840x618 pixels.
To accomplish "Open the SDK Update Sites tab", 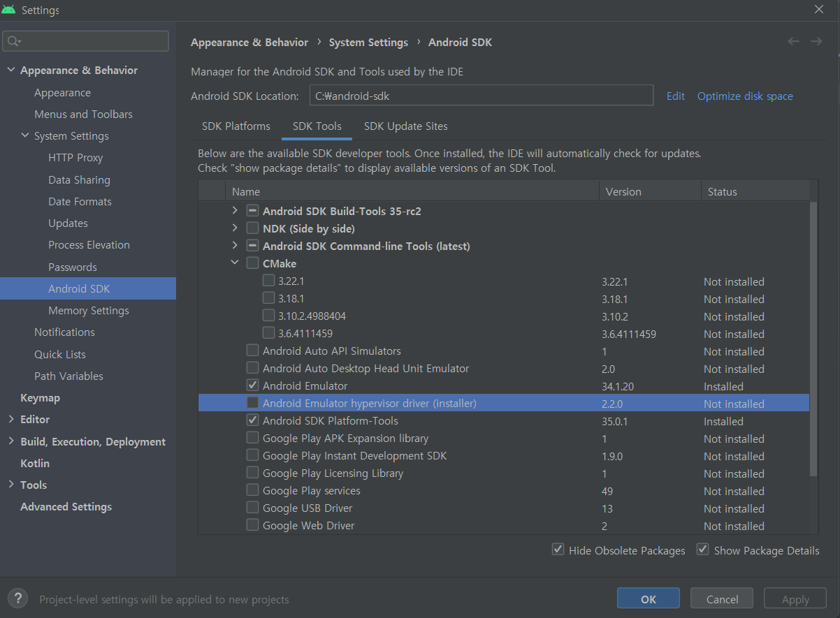I will pos(406,126).
